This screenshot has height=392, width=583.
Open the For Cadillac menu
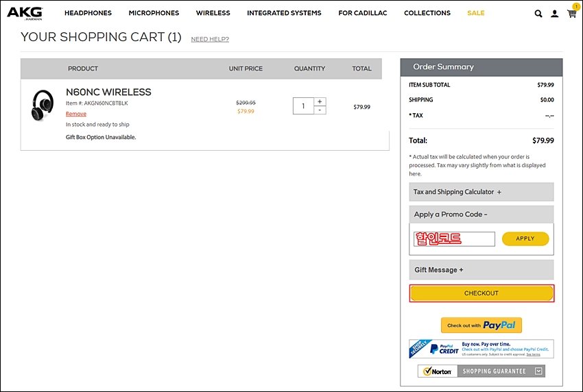point(363,13)
